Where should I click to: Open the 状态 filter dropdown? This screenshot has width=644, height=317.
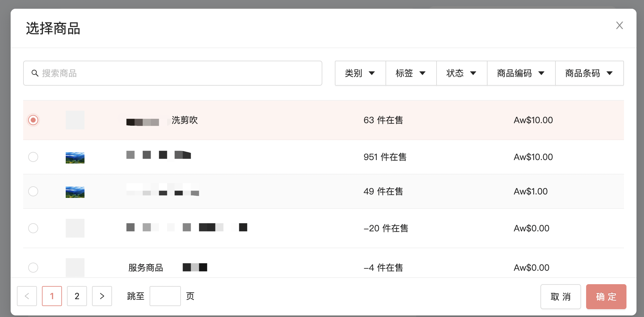pyautogui.click(x=462, y=73)
